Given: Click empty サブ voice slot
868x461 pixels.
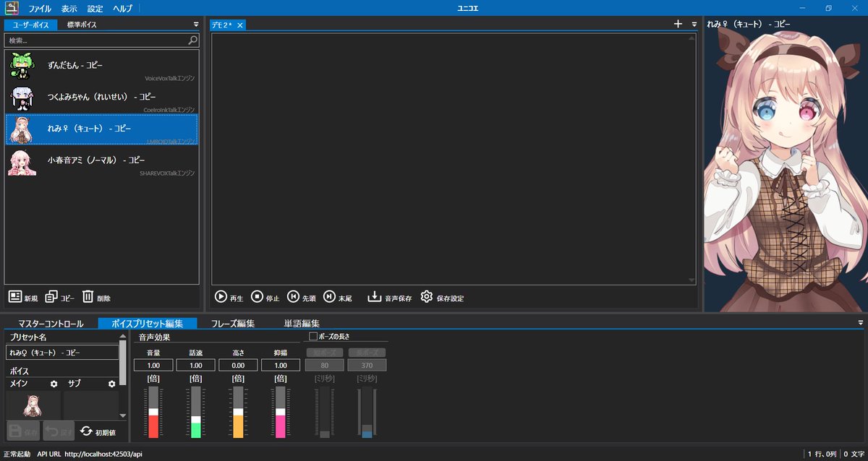Looking at the screenshot, I should pyautogui.click(x=91, y=405).
